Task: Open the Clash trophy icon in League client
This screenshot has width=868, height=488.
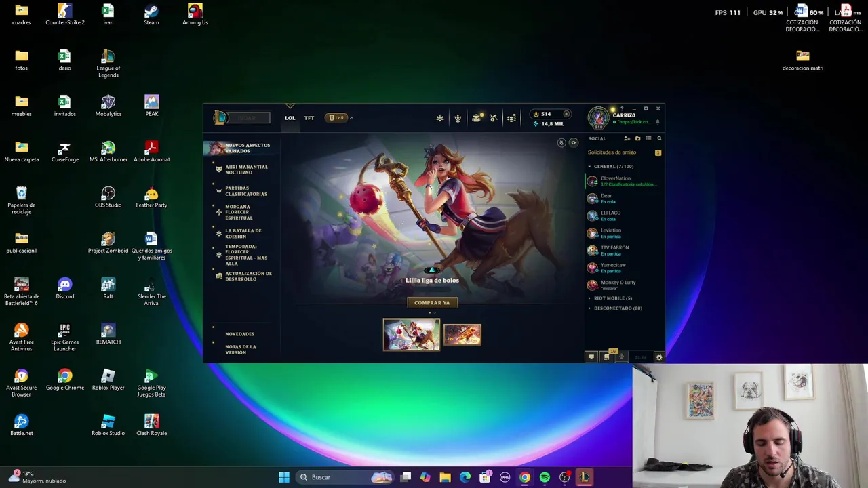Action: [x=458, y=118]
